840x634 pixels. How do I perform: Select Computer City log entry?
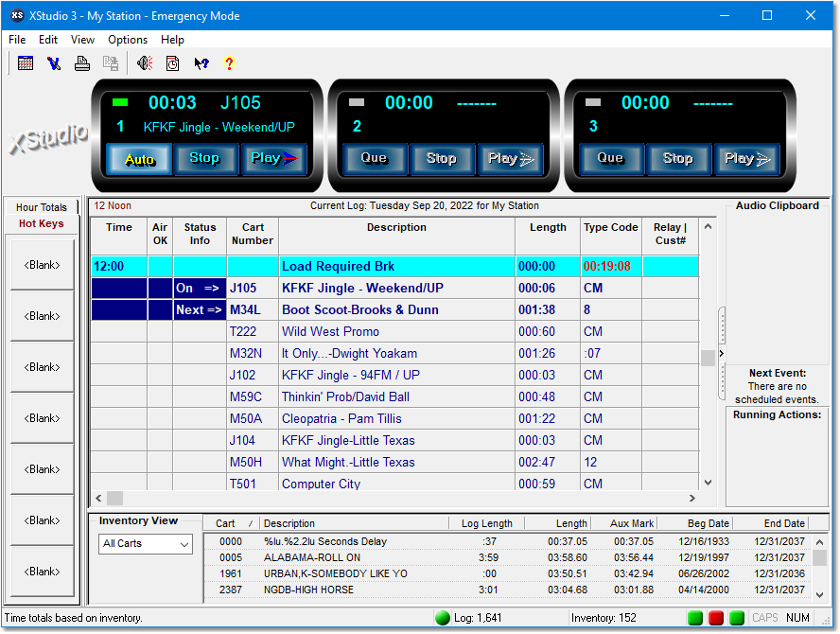pos(394,483)
